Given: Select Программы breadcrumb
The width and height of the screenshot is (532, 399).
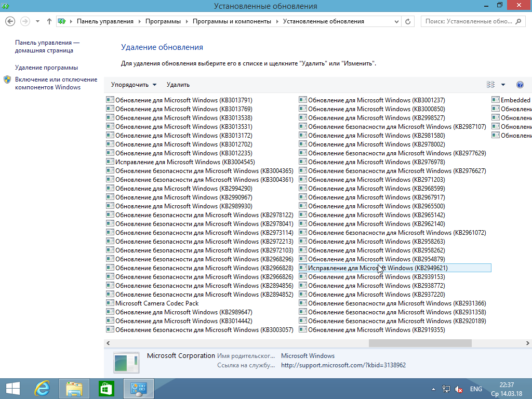Looking at the screenshot, I should click(163, 21).
